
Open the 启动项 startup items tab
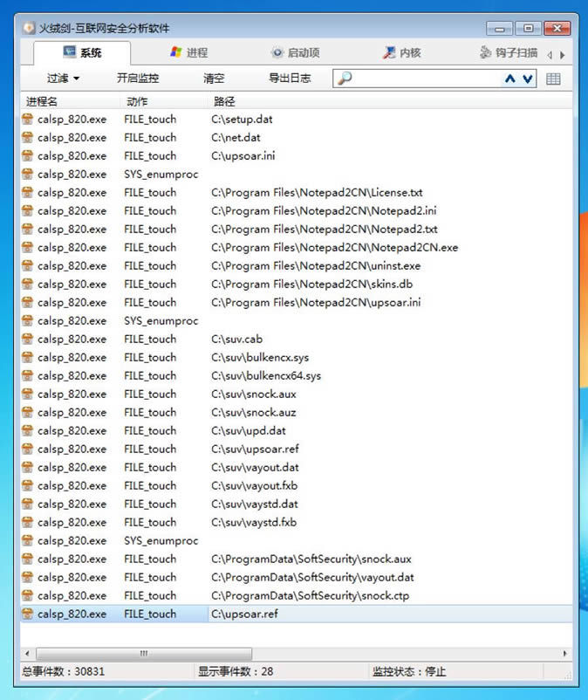pyautogui.click(x=296, y=53)
